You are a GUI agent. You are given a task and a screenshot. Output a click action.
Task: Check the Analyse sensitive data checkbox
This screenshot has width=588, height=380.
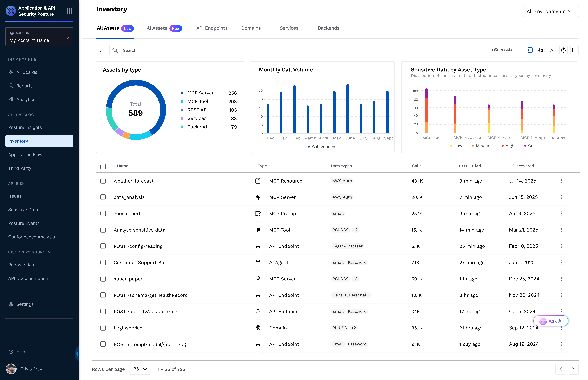[103, 230]
